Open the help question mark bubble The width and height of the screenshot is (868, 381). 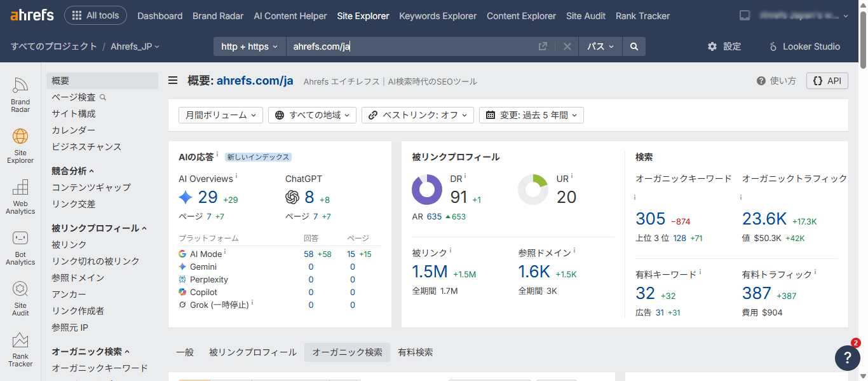847,357
